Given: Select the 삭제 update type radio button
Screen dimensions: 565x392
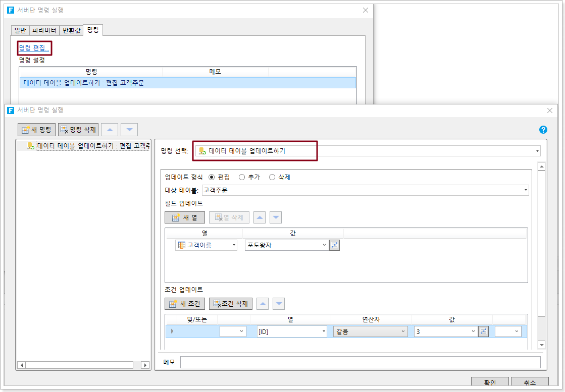Looking at the screenshot, I should point(272,177).
